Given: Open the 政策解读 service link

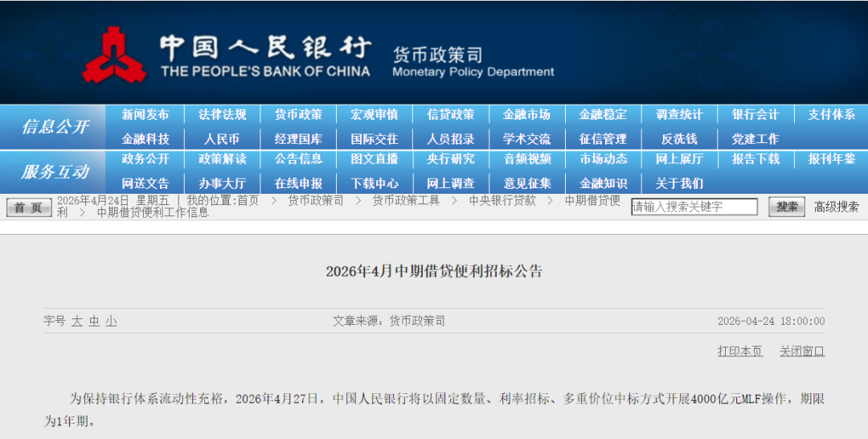Looking at the screenshot, I should click(x=222, y=159).
